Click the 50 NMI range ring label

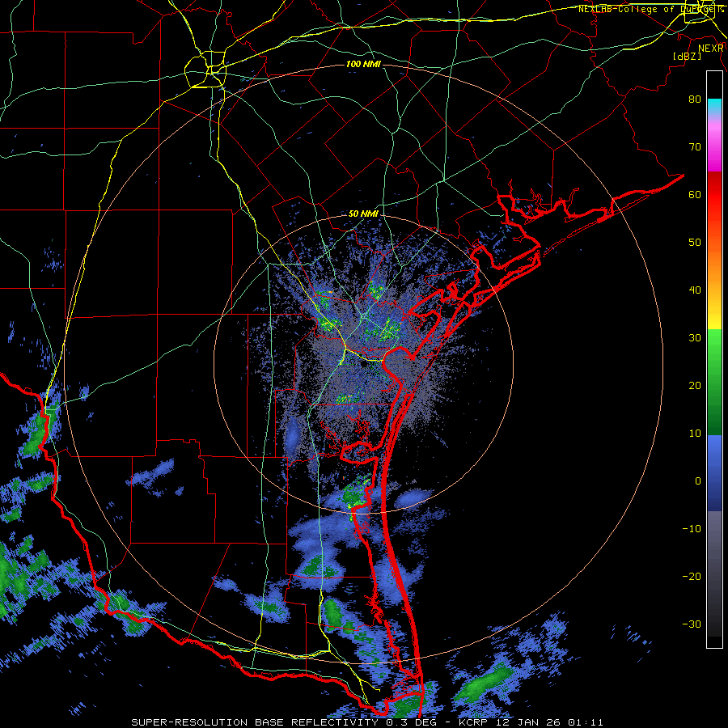363,214
